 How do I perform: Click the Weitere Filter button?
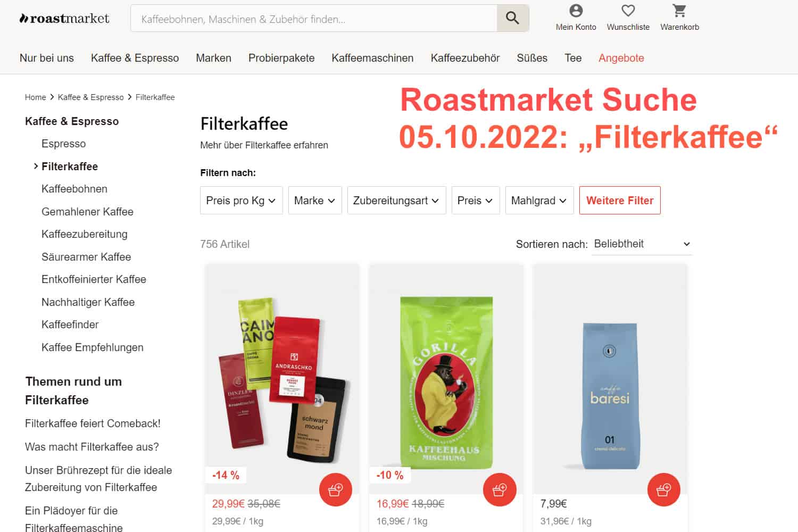pos(620,201)
